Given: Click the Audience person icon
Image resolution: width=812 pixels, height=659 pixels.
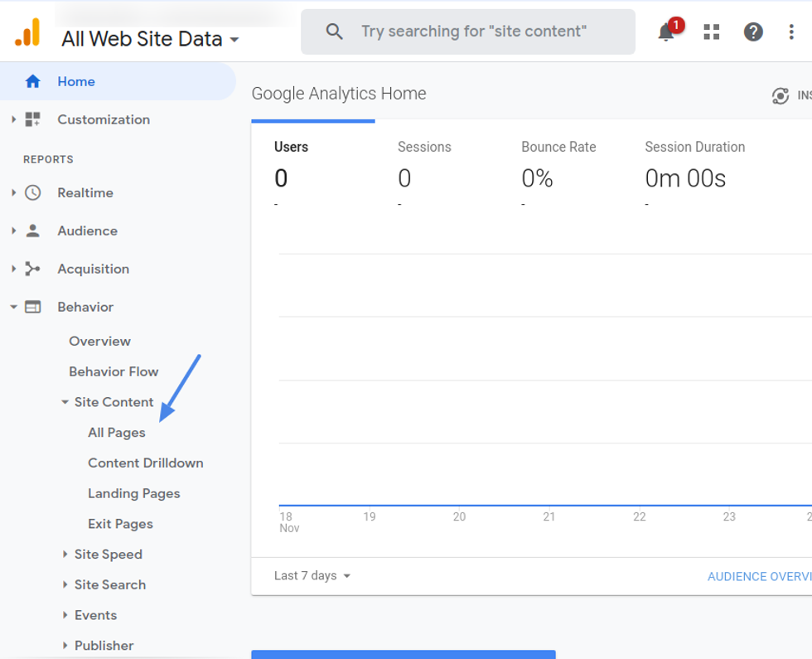Looking at the screenshot, I should tap(32, 231).
